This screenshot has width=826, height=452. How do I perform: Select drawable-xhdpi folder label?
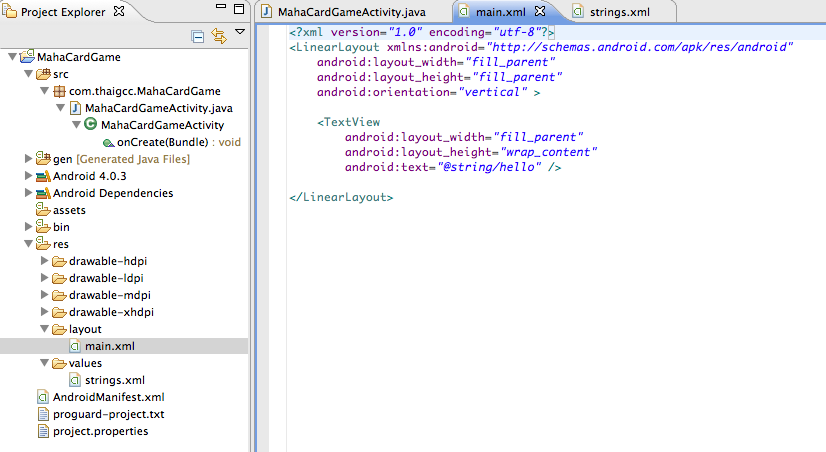coord(111,312)
